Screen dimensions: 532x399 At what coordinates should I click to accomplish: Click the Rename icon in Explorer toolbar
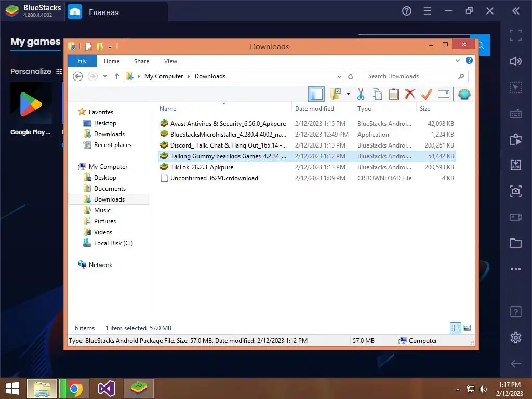(444, 94)
